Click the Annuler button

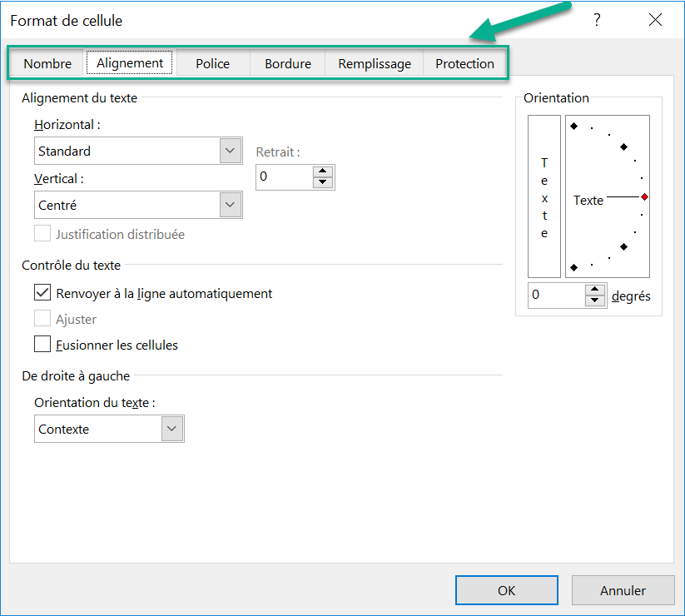pos(623,590)
